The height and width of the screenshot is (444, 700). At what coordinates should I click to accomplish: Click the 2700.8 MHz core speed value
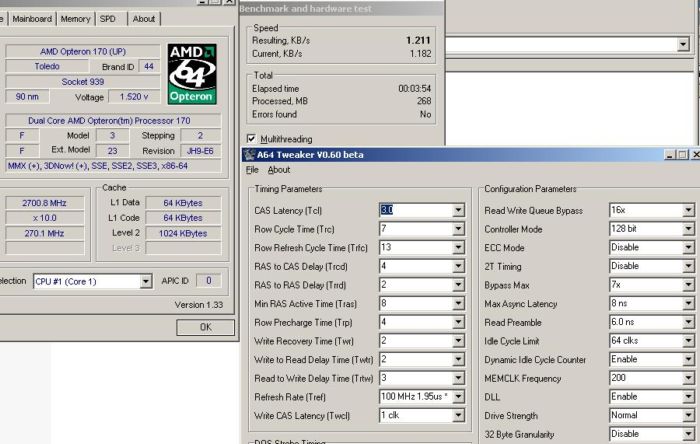(44, 203)
